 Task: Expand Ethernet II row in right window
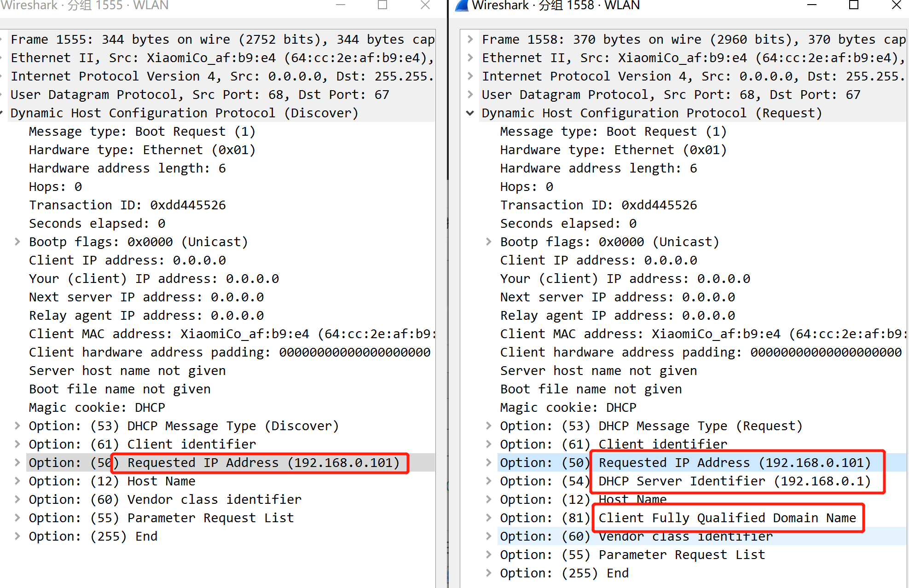pyautogui.click(x=470, y=58)
